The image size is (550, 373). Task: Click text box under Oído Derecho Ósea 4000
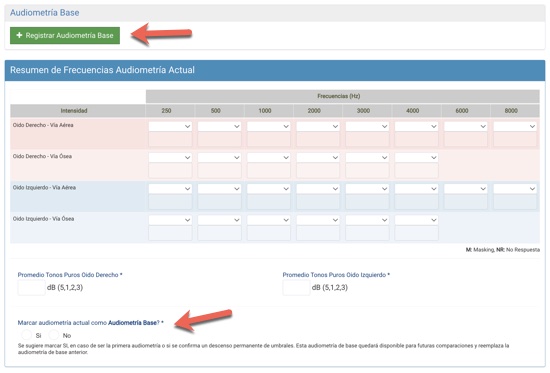(416, 171)
